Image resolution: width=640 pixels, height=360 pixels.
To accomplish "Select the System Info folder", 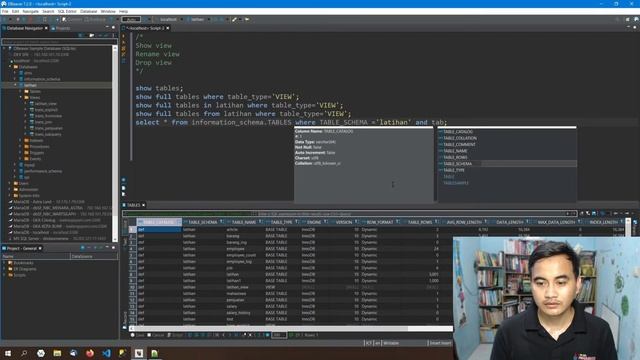I will (29, 196).
